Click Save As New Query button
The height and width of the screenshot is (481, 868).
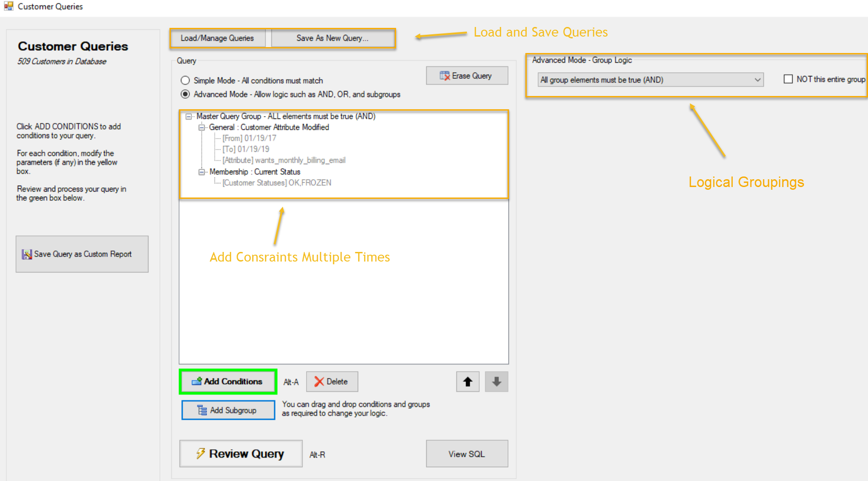(x=333, y=38)
